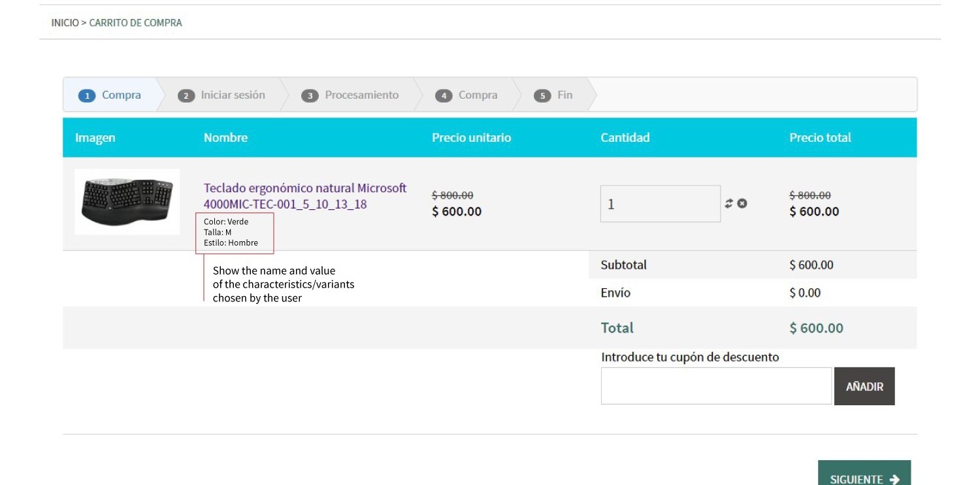
Task: Click the INICIO breadcrumb link
Action: 65,23
